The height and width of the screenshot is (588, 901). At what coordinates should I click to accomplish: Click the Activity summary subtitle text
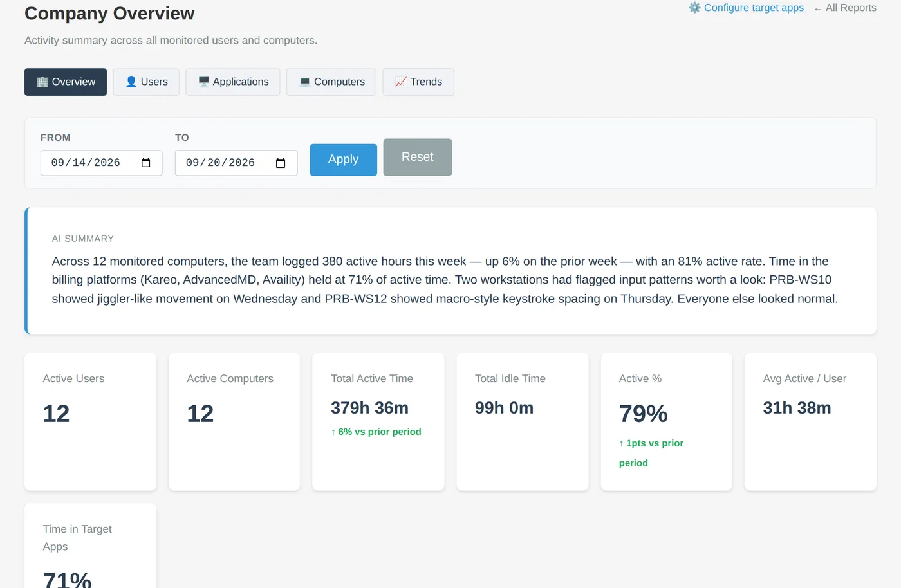[171, 41]
